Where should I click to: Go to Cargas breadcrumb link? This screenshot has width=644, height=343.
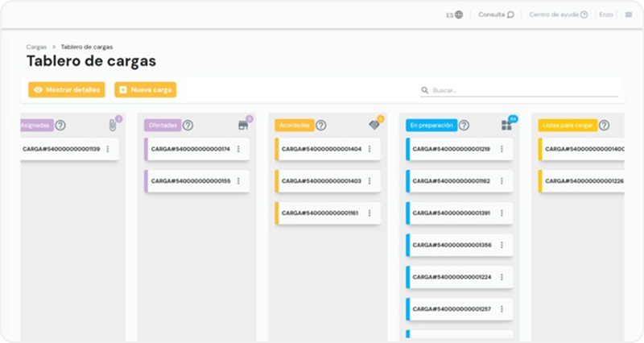[36, 48]
